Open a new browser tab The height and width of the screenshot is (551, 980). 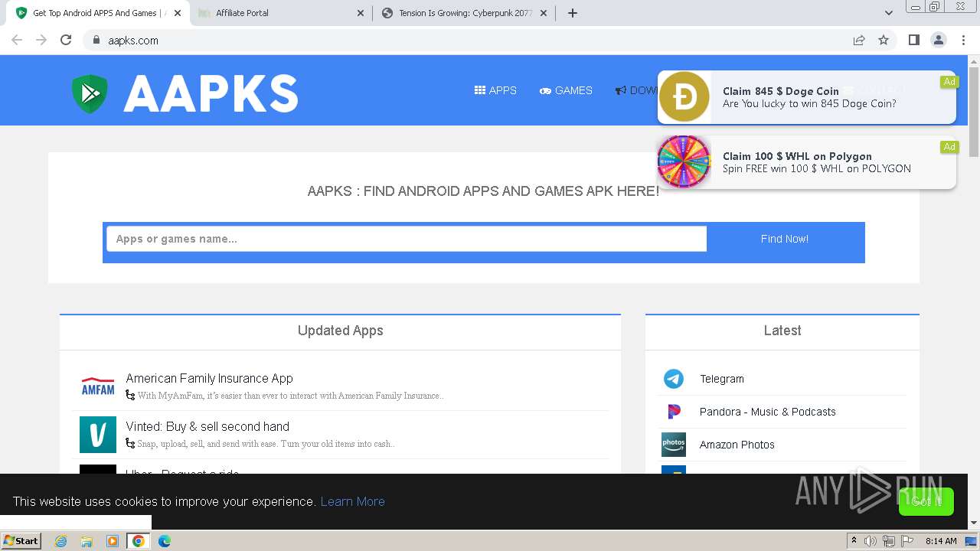click(572, 13)
